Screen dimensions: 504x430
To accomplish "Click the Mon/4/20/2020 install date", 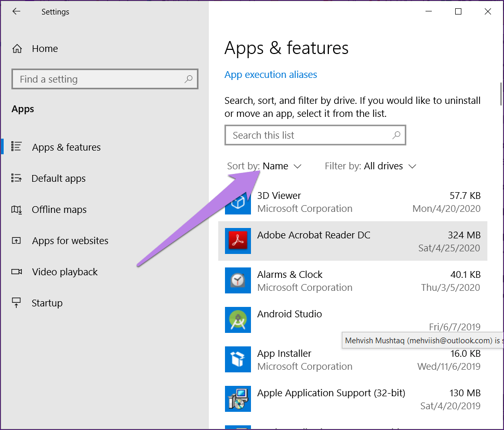I will [x=446, y=209].
